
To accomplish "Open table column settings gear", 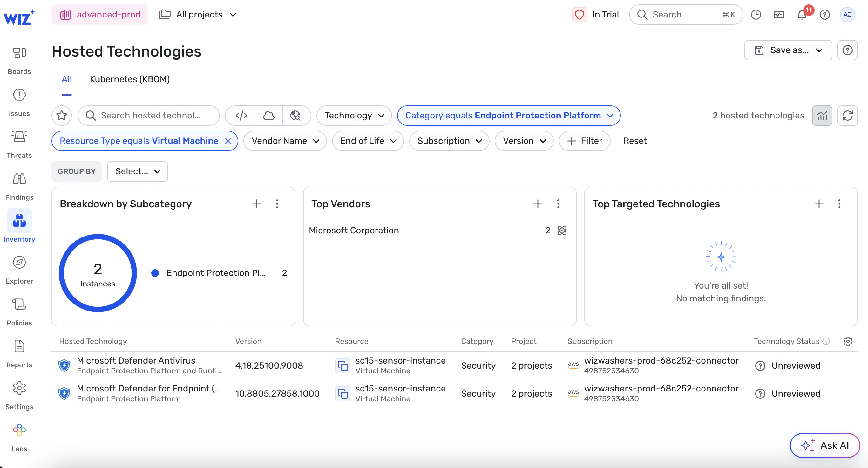I will (848, 341).
